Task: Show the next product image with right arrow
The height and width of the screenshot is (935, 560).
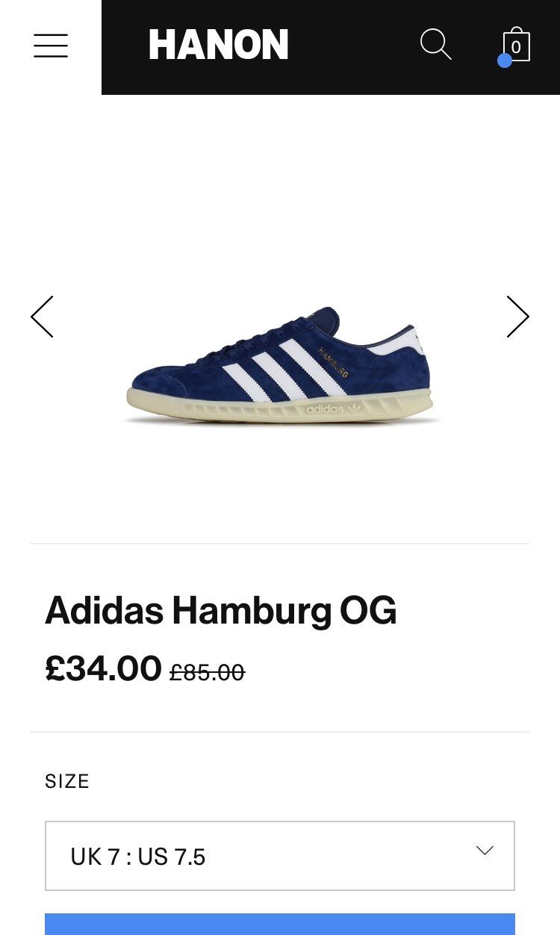Action: coord(517,317)
